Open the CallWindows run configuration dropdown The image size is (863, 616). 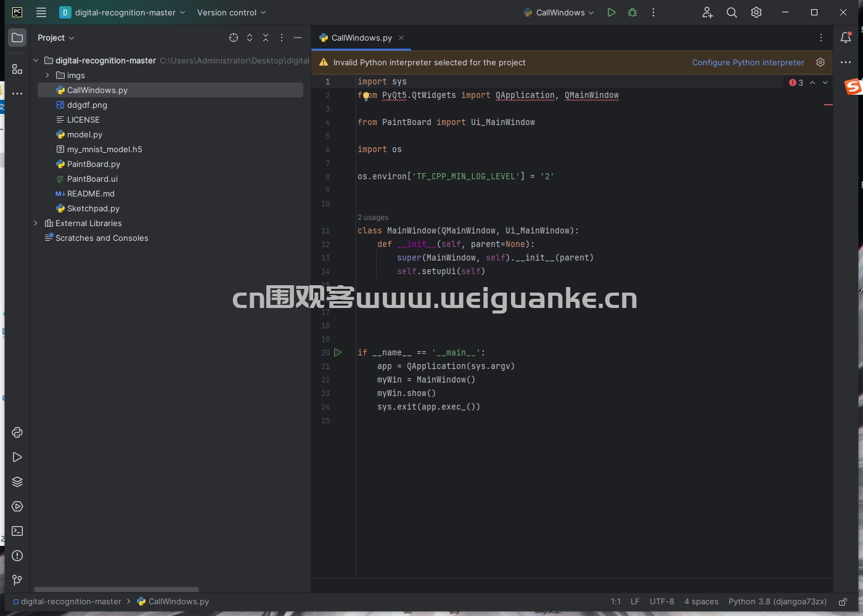(x=559, y=12)
